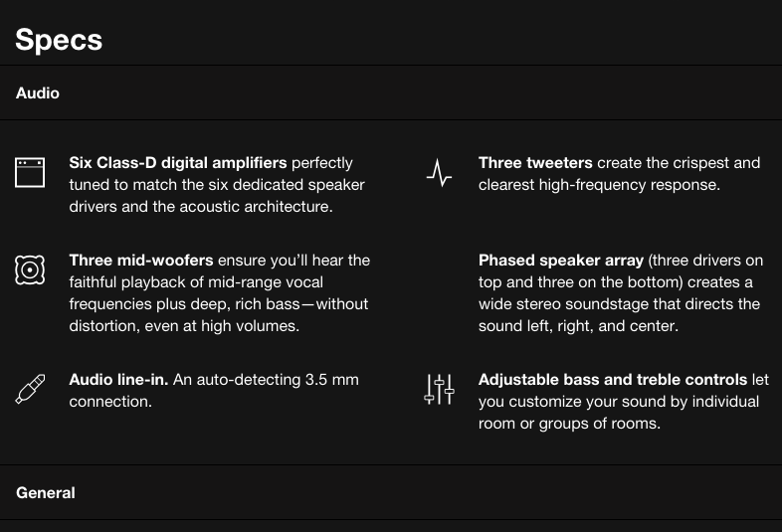The height and width of the screenshot is (532, 782).
Task: Click the 'Phased speaker array' title
Action: [x=561, y=261]
